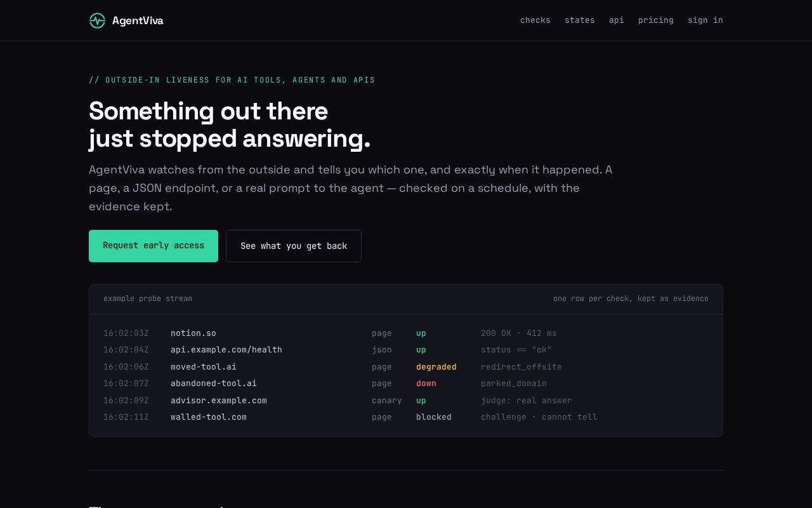Select the advisor.example.com target
Viewport: 812px width, 508px height.
pos(219,401)
